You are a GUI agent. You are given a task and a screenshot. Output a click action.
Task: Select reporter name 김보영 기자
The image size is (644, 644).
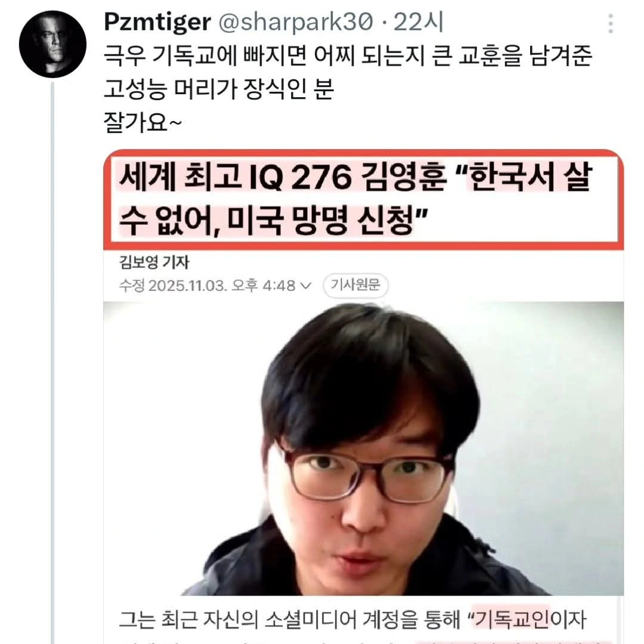(154, 262)
